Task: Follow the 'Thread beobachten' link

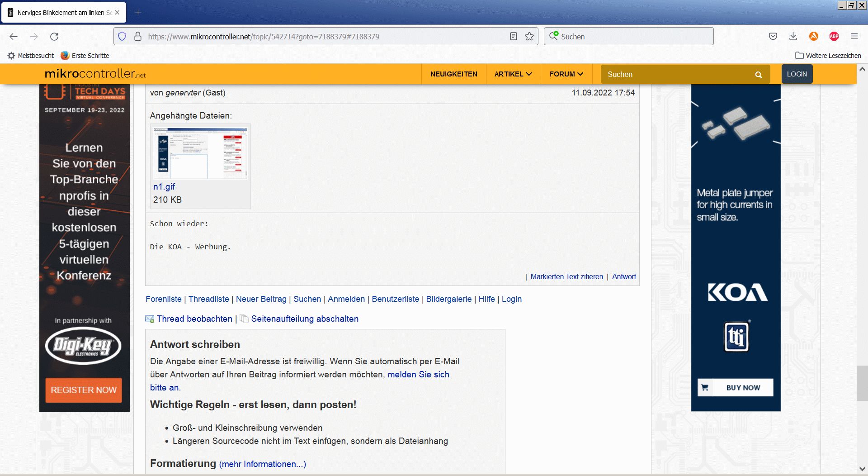Action: (x=194, y=319)
